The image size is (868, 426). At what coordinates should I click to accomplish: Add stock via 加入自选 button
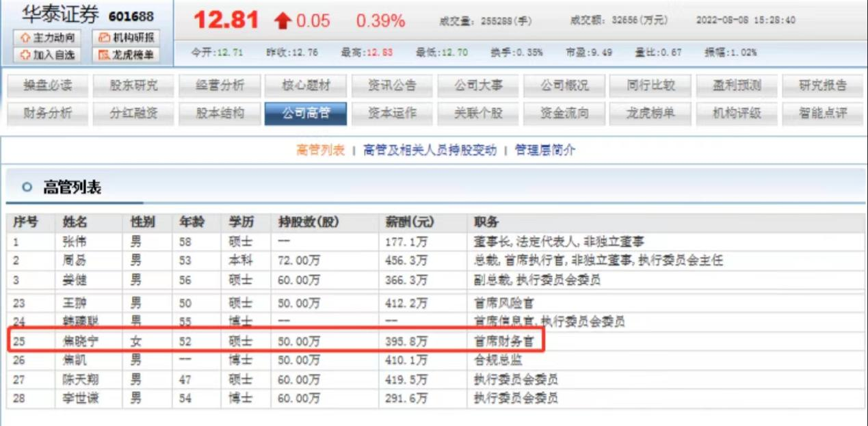(48, 54)
